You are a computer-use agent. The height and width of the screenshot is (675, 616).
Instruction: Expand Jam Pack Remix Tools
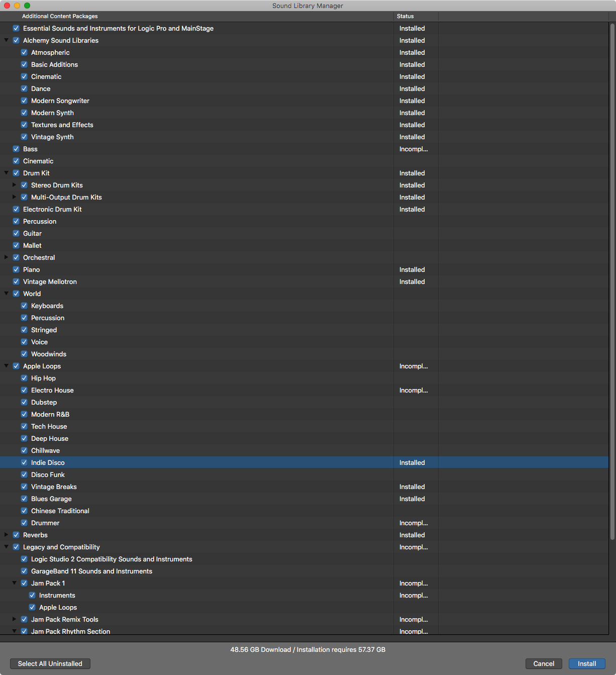15,619
